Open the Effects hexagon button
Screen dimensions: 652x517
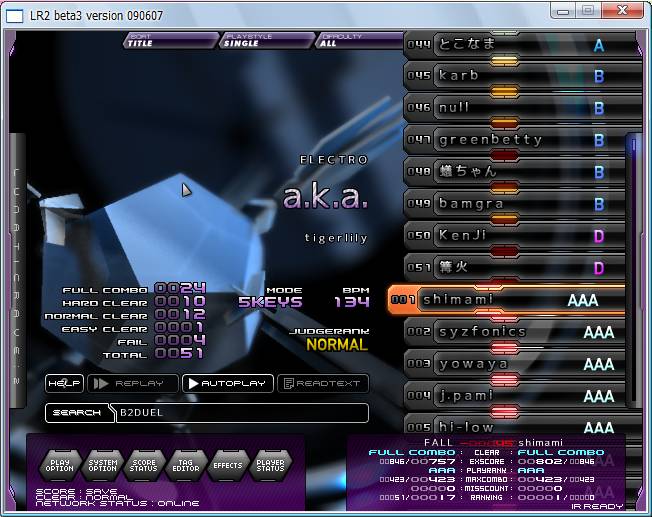[227, 465]
